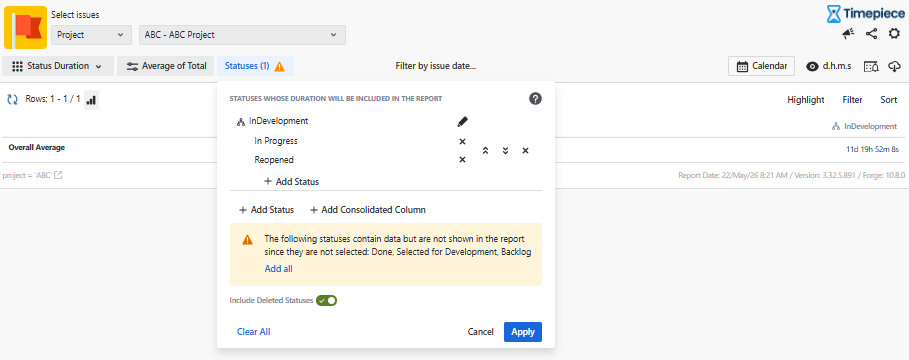Image resolution: width=909 pixels, height=360 pixels.
Task: Move InDevelopment column down
Action: tap(506, 151)
